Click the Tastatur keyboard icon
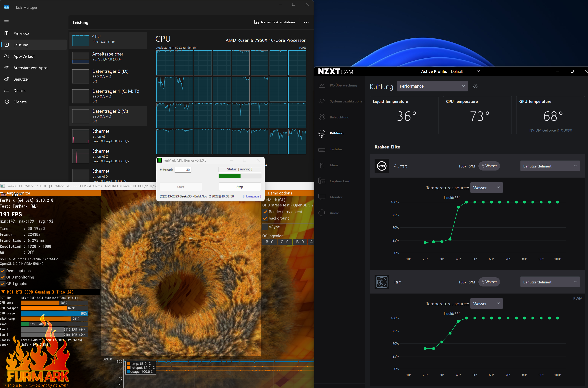This screenshot has height=388, width=588. [322, 149]
